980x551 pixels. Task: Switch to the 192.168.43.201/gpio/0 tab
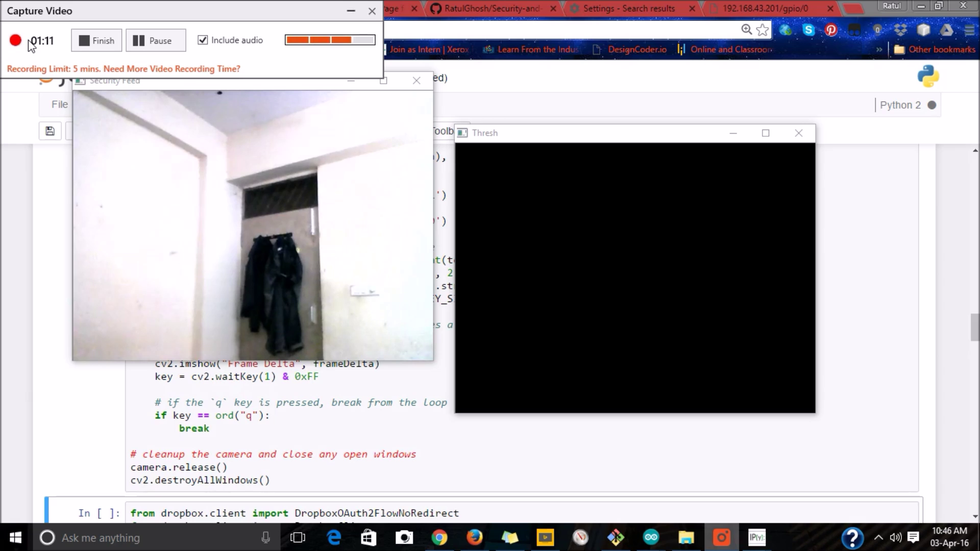pyautogui.click(x=765, y=8)
